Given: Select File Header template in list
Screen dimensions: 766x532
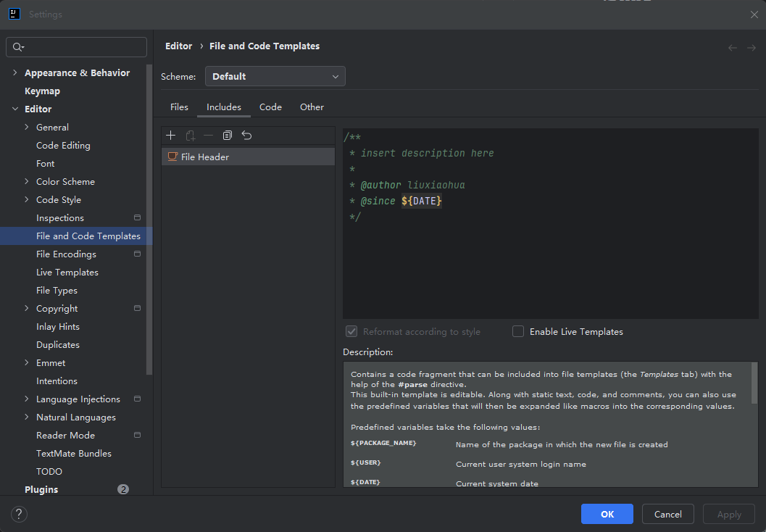Looking at the screenshot, I should 248,157.
